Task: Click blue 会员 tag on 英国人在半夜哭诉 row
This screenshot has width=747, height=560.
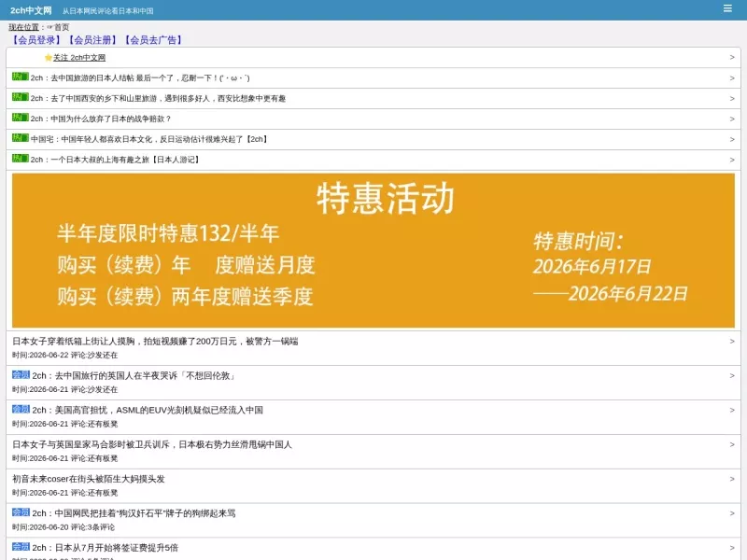Action: click(x=21, y=375)
